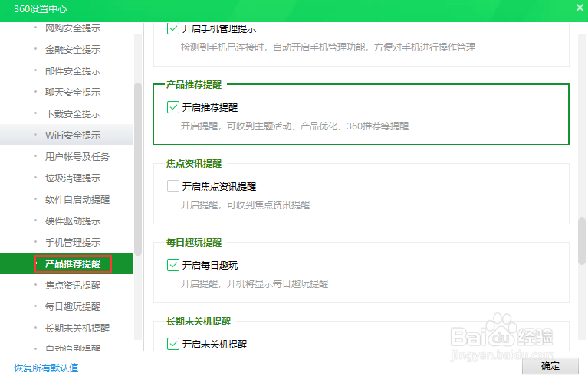
Task: Click the main panel scrollbar thumb
Action: coord(582,240)
